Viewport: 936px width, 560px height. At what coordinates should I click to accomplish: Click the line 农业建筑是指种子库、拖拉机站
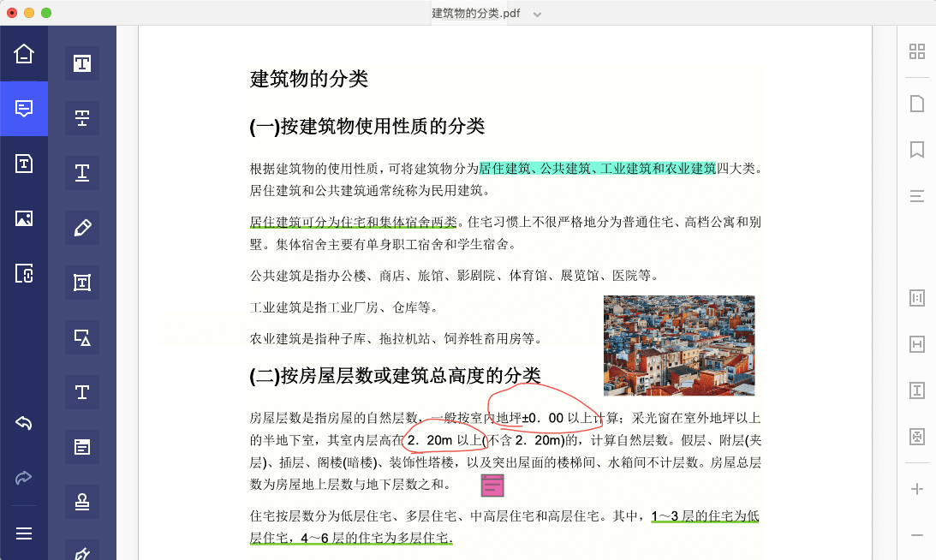(x=397, y=338)
